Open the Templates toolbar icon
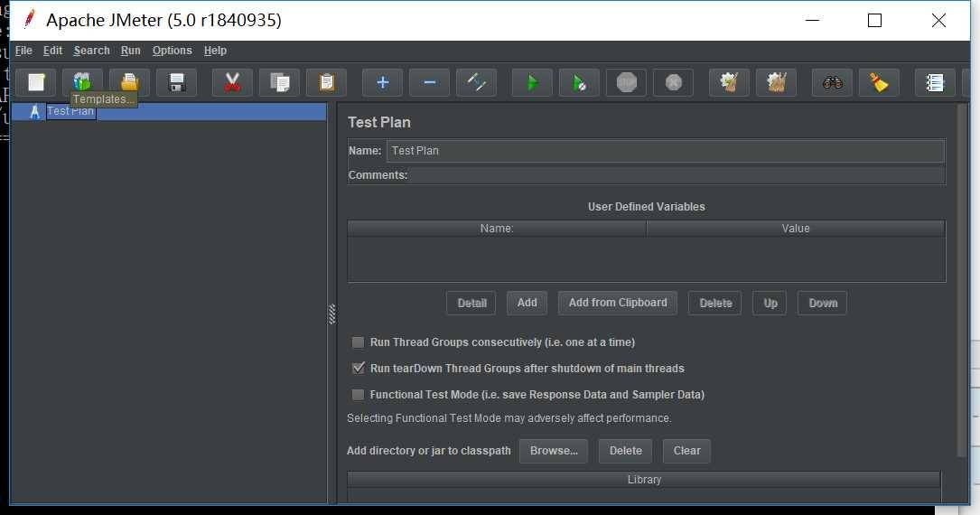 click(x=82, y=82)
